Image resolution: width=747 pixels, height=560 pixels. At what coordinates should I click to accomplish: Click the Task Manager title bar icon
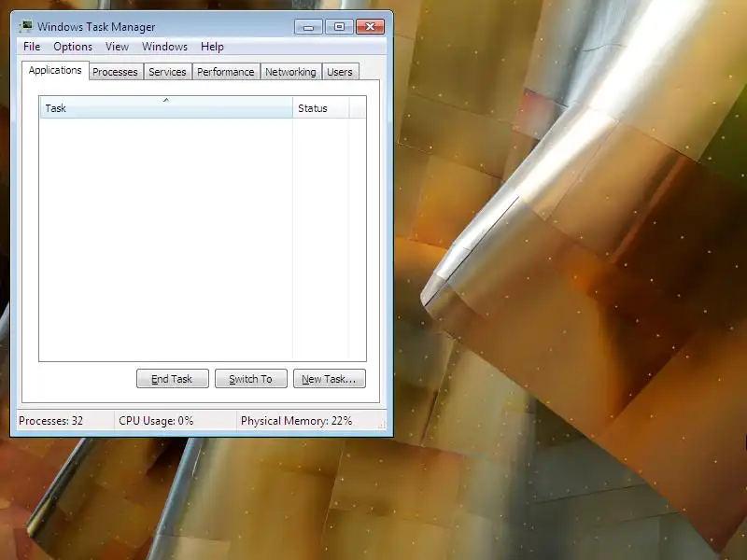tap(26, 26)
